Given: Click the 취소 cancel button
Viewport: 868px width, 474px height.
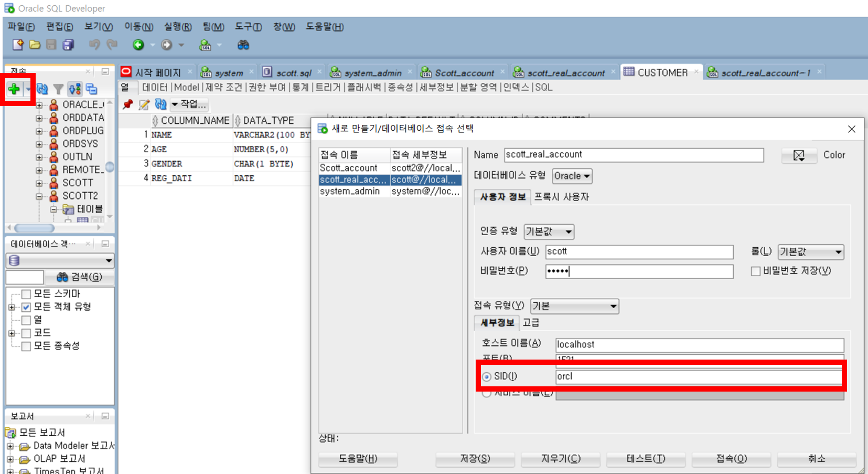Looking at the screenshot, I should pos(817,459).
